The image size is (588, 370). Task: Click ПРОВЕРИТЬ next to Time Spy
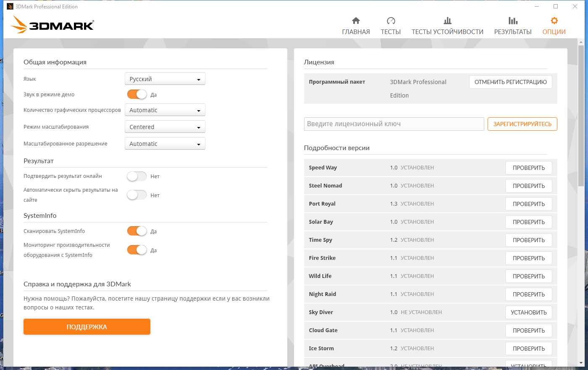coord(529,240)
